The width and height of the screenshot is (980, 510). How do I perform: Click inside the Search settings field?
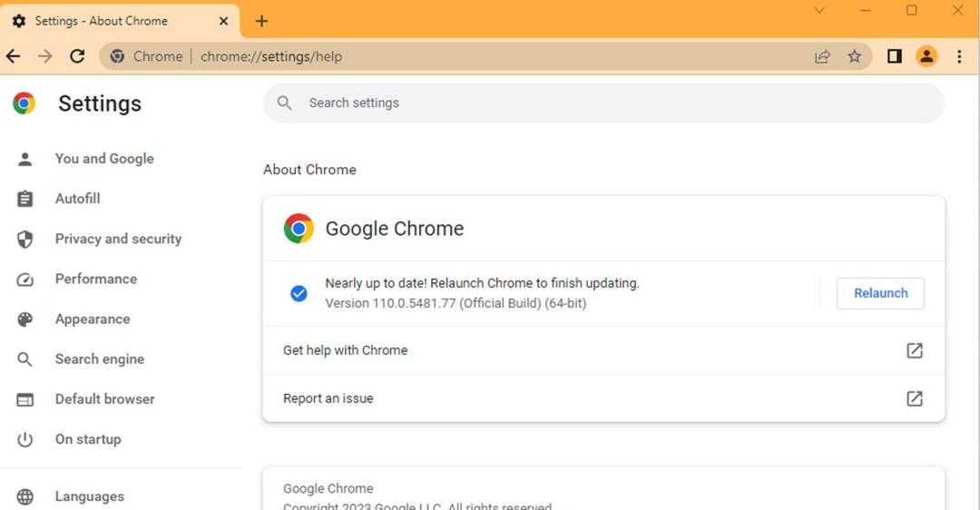(603, 103)
